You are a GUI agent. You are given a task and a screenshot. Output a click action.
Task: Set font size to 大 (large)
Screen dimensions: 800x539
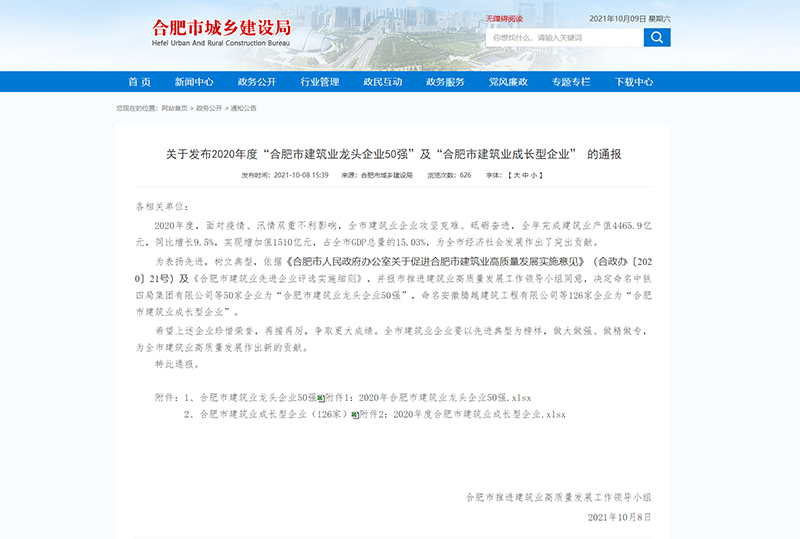(514, 175)
